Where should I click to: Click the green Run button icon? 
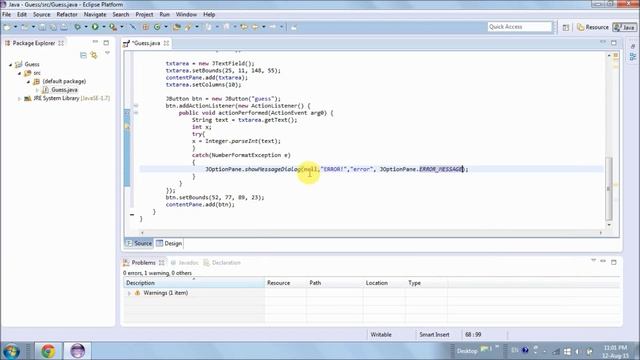click(x=95, y=27)
